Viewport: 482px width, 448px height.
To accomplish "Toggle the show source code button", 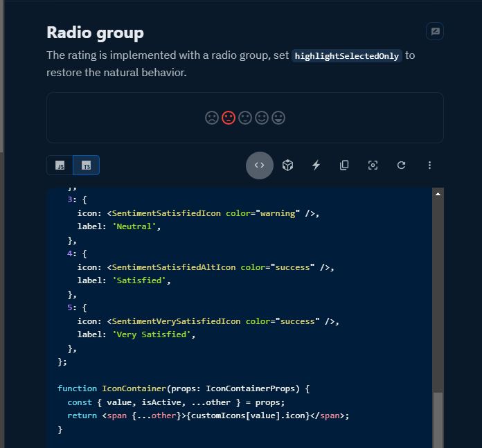I will (x=260, y=165).
